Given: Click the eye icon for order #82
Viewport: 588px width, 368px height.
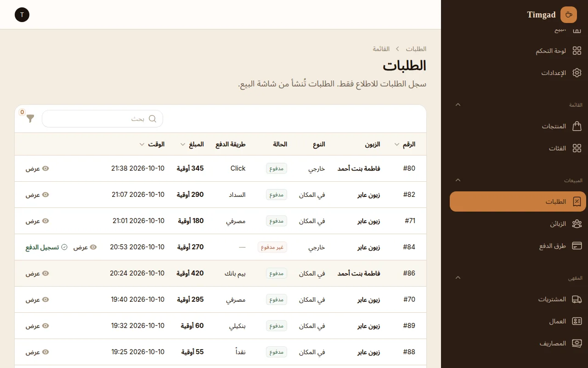Looking at the screenshot, I should (45, 195).
